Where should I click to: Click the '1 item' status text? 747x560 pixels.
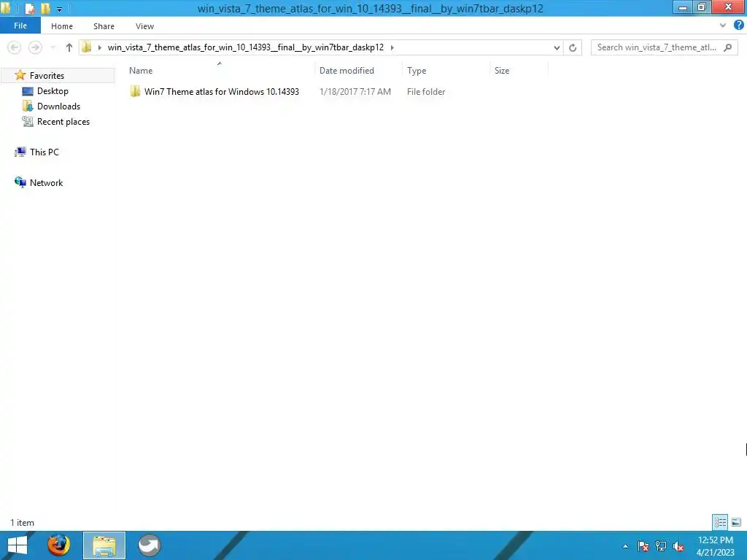(x=23, y=522)
